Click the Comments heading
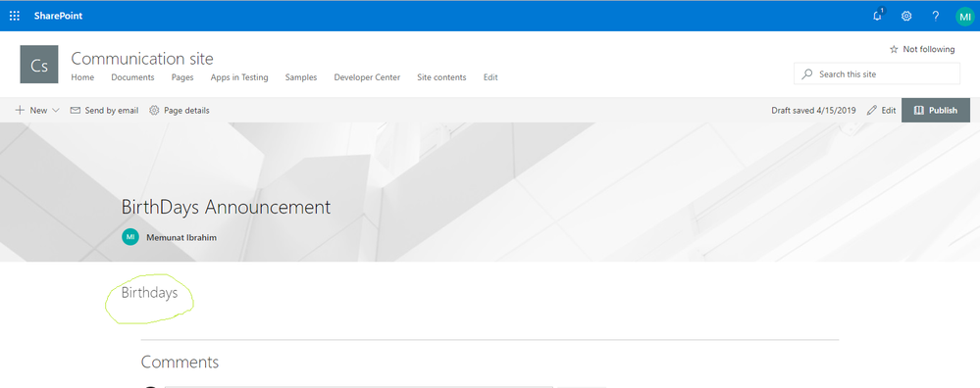The height and width of the screenshot is (388, 980). (180, 362)
